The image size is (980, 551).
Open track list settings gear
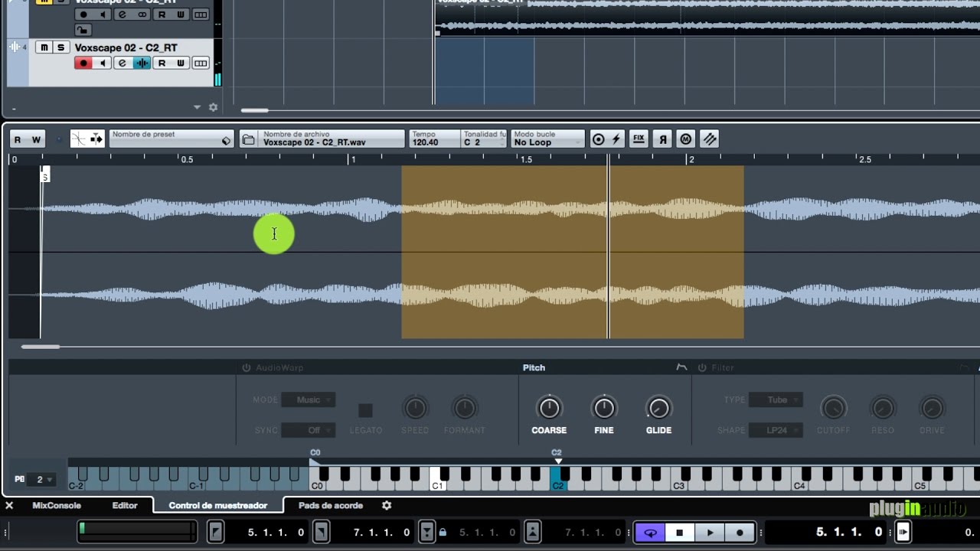point(214,108)
